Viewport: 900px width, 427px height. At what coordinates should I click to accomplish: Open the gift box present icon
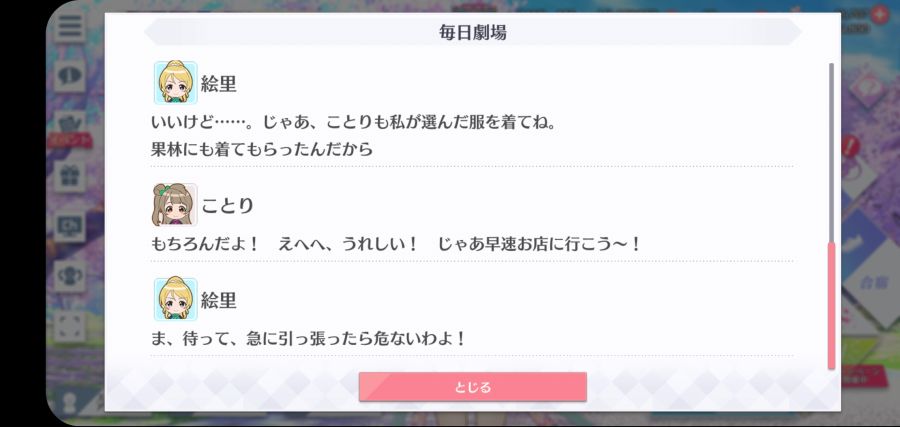[x=70, y=176]
